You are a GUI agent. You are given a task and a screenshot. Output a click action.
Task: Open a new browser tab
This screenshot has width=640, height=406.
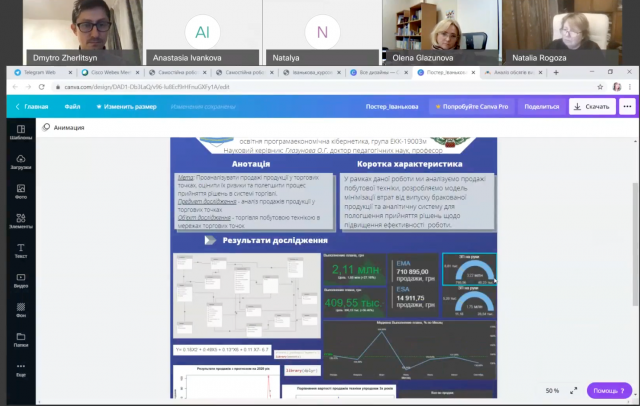click(556, 72)
